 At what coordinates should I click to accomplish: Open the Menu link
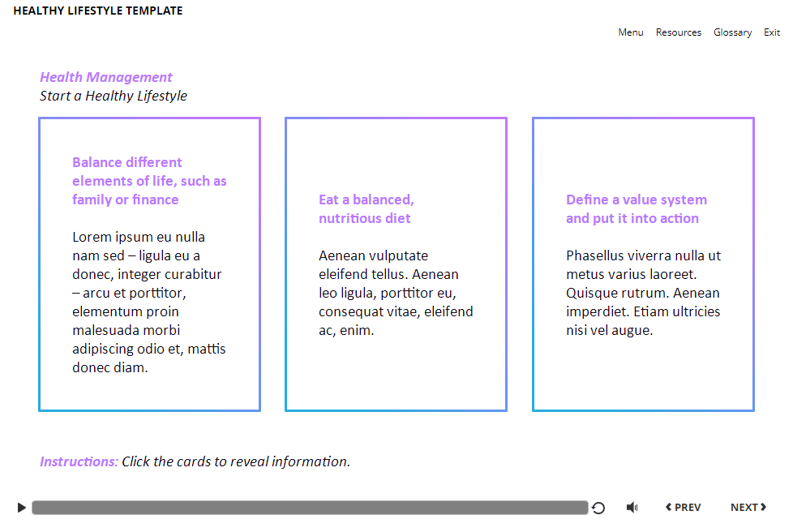pos(631,32)
